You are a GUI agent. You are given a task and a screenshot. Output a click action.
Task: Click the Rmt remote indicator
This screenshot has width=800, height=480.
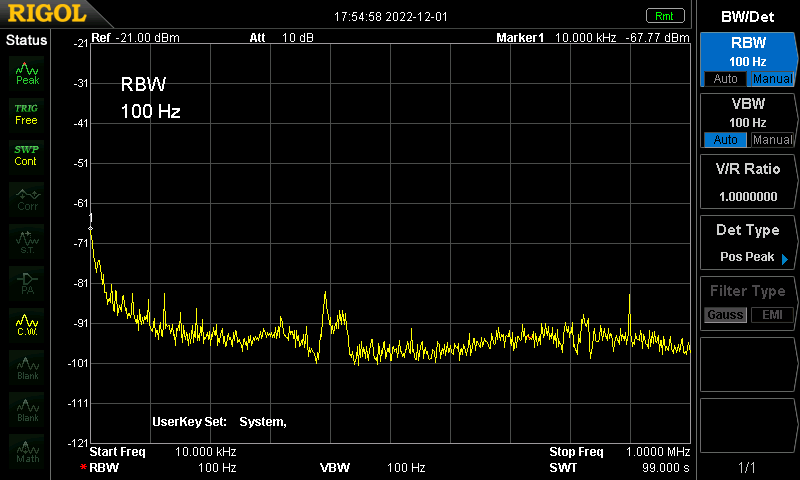[x=665, y=16]
